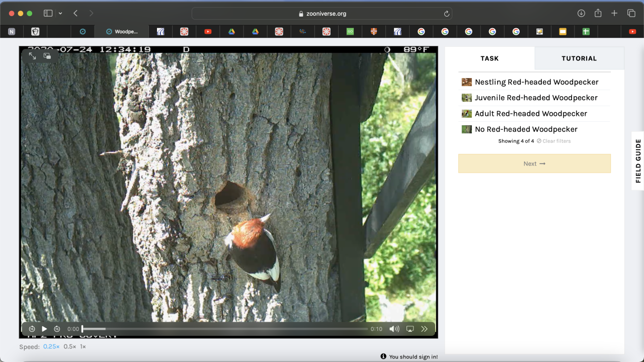Show Safari downloads
The width and height of the screenshot is (644, 362).
coord(581,14)
